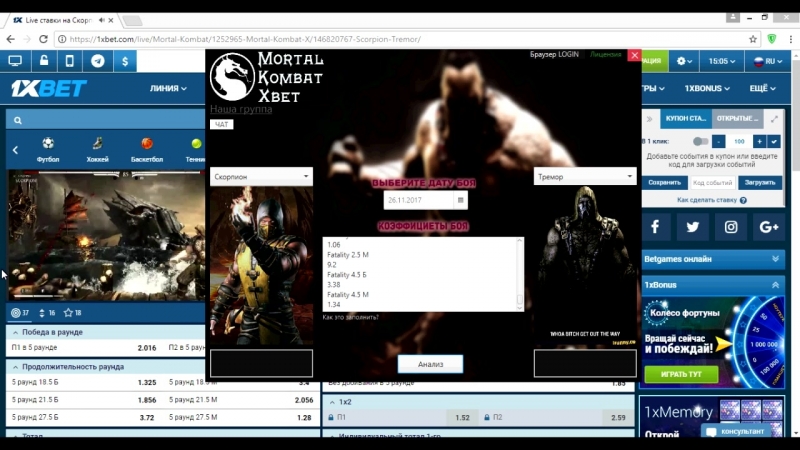Open the Наша группа link
This screenshot has height=450, width=800.
pyautogui.click(x=241, y=109)
